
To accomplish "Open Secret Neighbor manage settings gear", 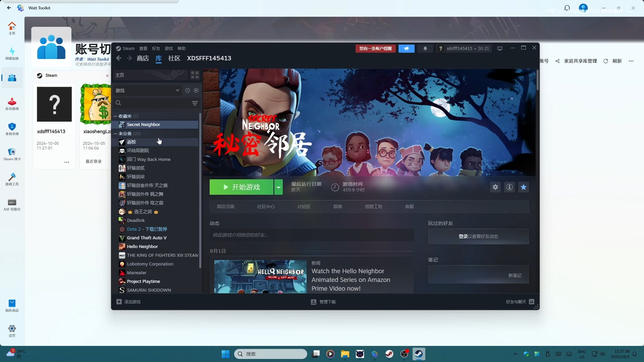I will (x=495, y=187).
